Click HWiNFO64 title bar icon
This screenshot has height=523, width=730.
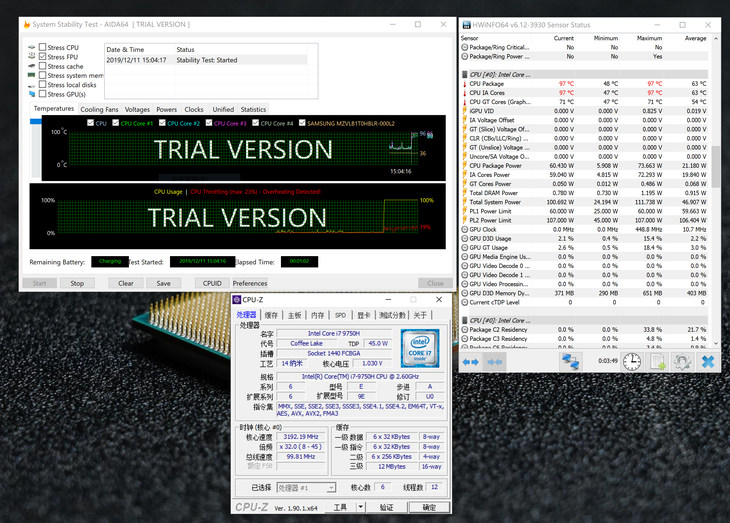tap(466, 25)
